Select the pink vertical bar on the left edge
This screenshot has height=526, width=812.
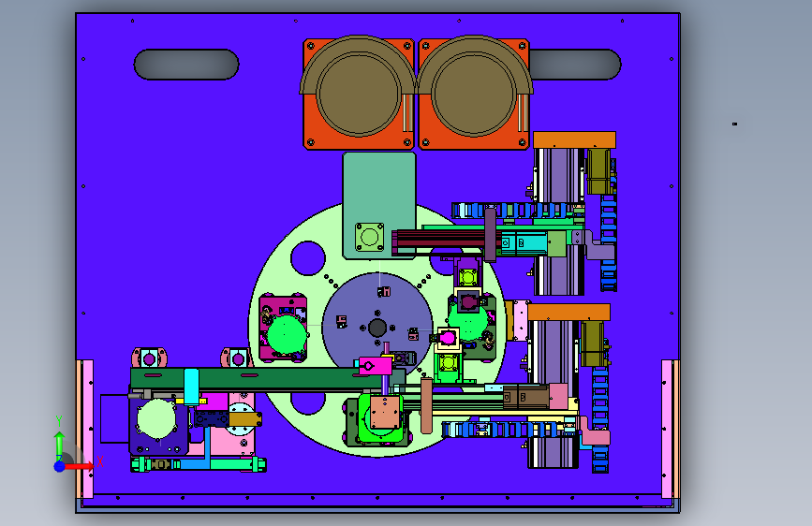pyautogui.click(x=88, y=430)
